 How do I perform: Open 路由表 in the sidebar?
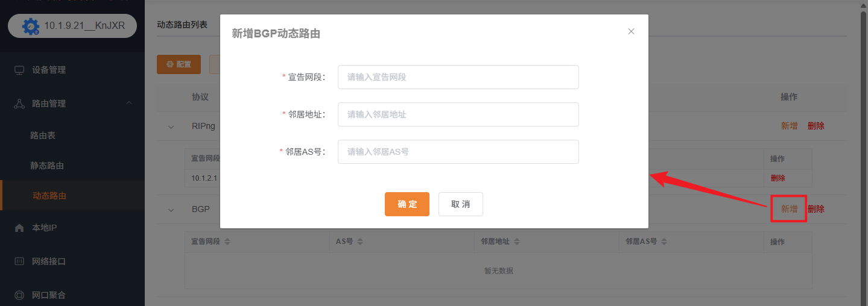click(43, 136)
